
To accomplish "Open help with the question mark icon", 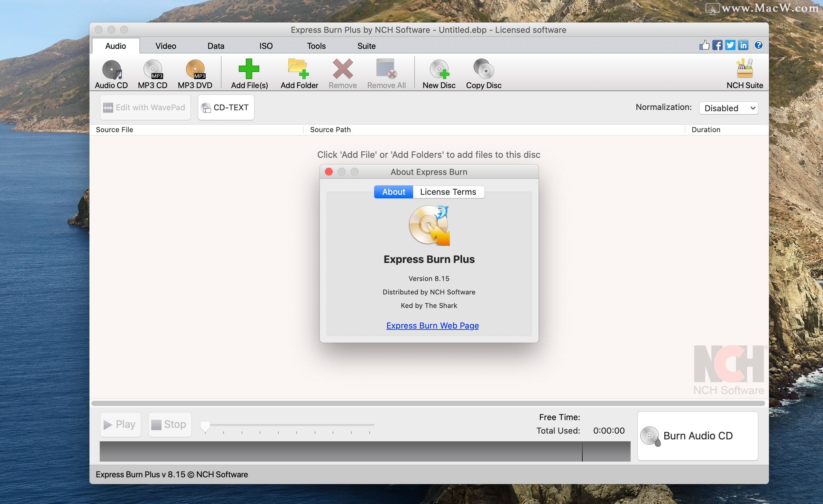I will point(759,45).
